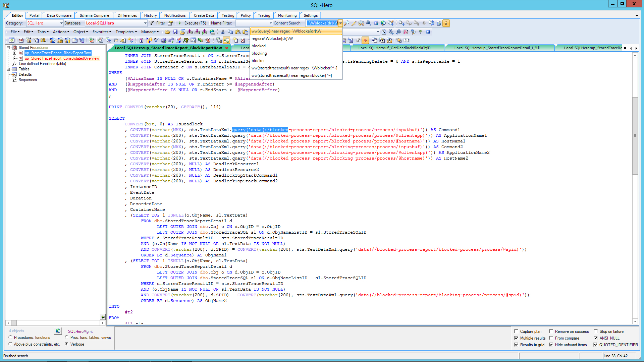Tick the Stop on failure checkbox

(596, 331)
